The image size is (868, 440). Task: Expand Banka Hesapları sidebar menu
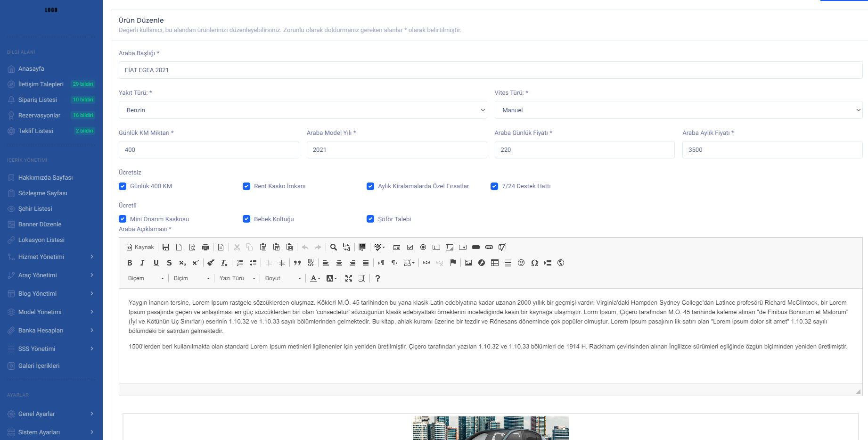[51, 330]
